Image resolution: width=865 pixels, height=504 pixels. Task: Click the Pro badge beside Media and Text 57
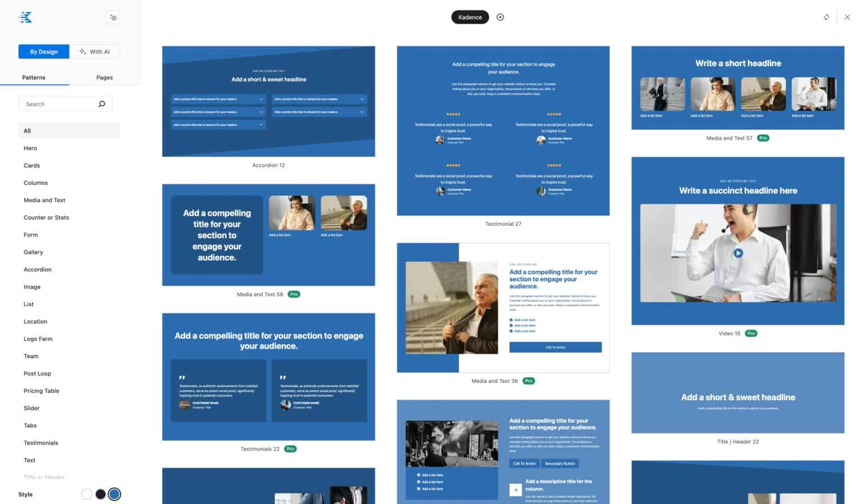pos(763,138)
